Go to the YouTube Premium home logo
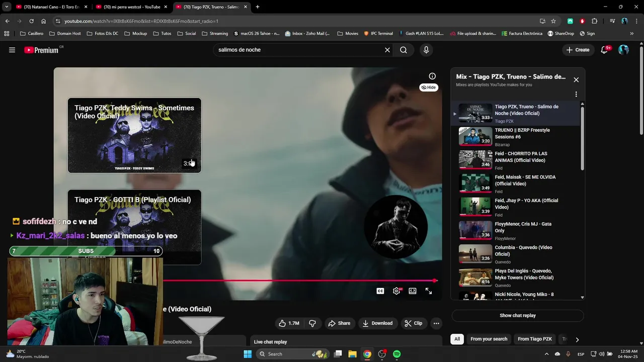The image size is (644, 362). point(41,50)
